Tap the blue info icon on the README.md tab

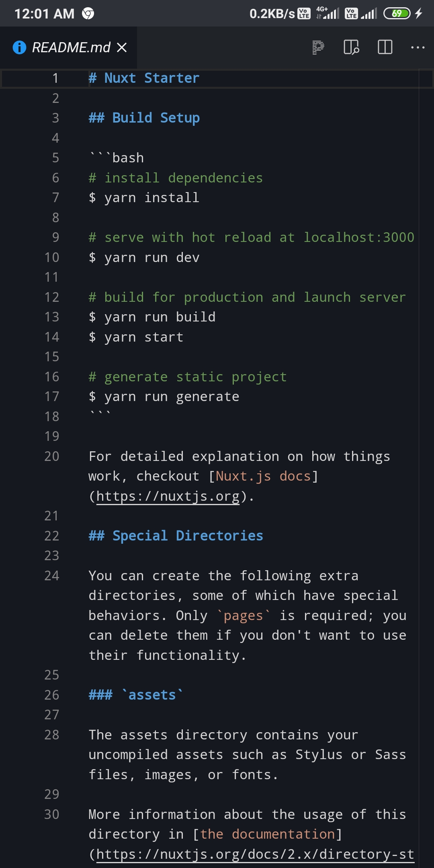19,47
